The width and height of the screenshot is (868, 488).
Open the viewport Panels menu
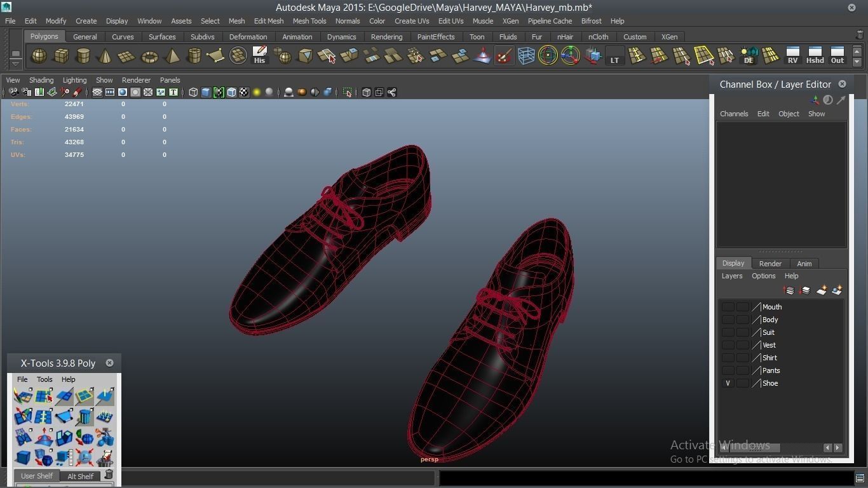(x=170, y=80)
